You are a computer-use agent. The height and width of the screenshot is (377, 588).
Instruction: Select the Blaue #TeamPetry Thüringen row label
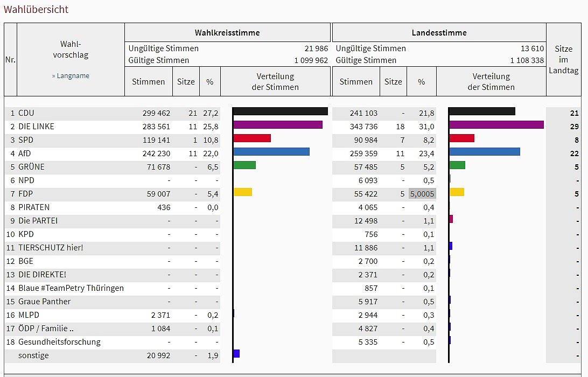click(71, 288)
